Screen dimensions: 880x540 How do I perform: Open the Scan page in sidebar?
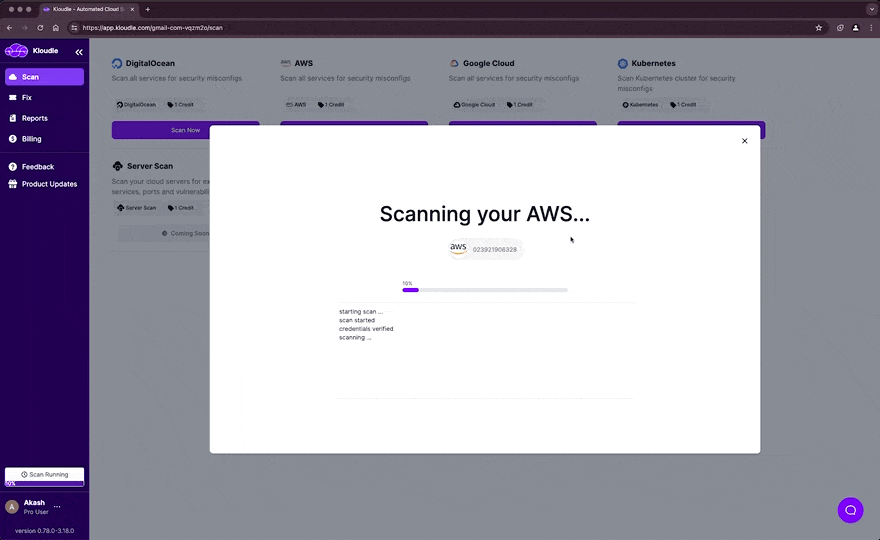pos(44,77)
